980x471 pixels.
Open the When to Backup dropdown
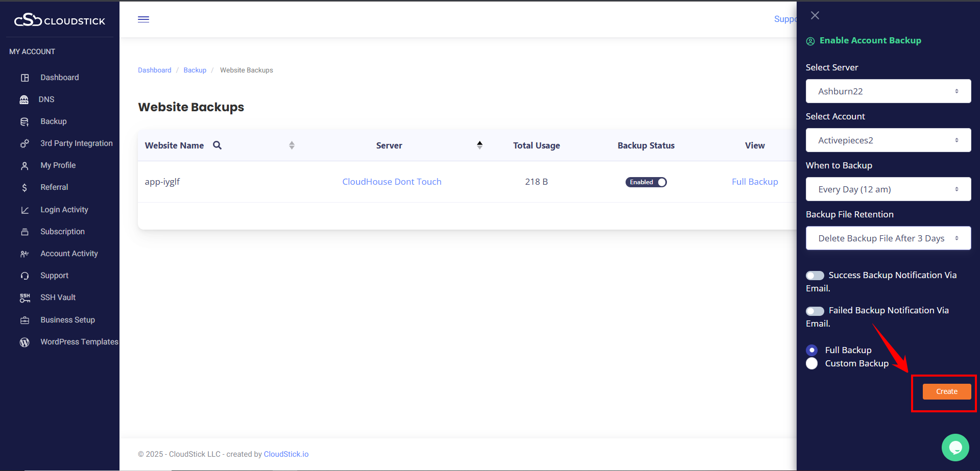point(888,189)
